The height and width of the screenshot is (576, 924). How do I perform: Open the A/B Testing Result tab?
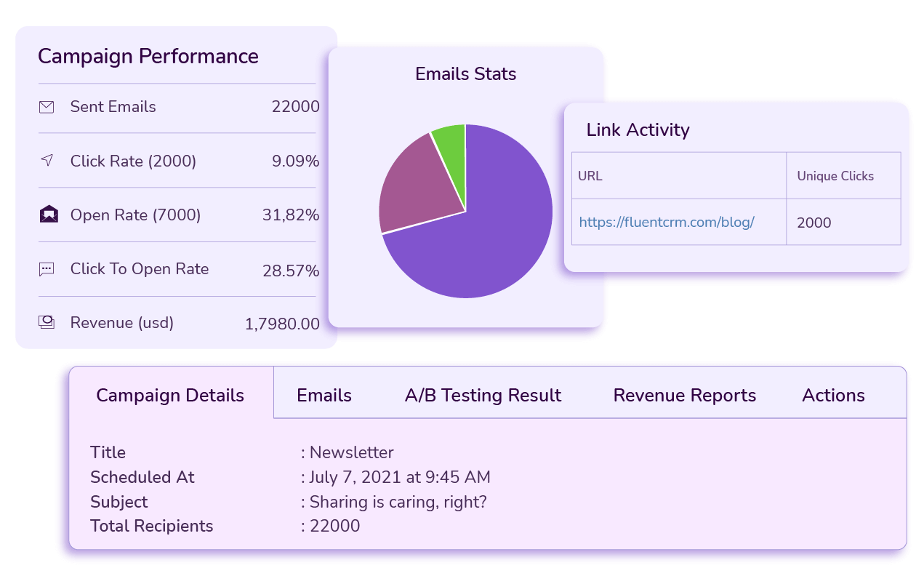[483, 395]
